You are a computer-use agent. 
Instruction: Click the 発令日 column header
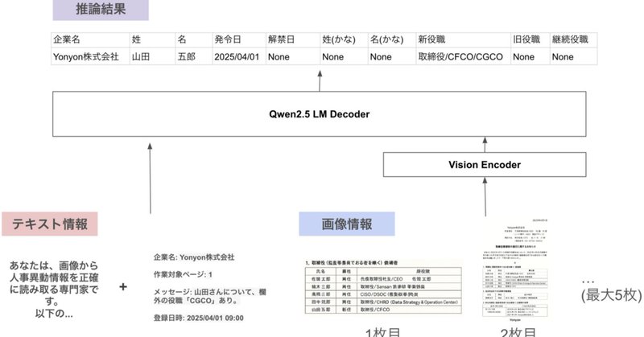click(239, 40)
